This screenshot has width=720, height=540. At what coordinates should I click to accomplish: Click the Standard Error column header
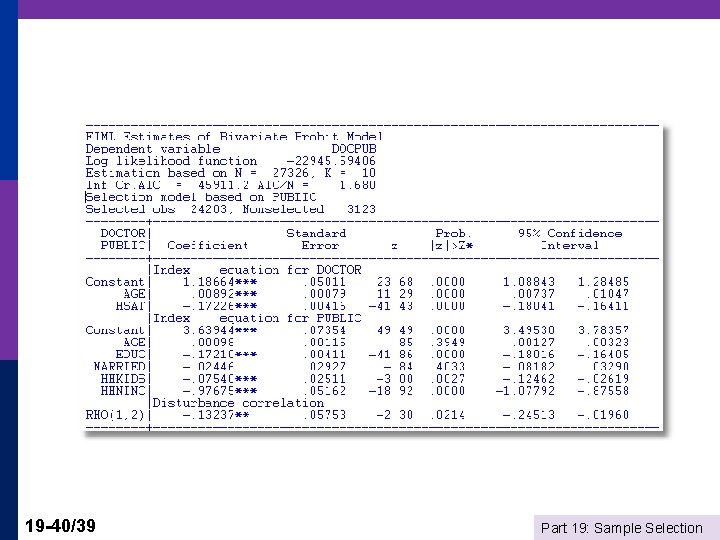316,239
